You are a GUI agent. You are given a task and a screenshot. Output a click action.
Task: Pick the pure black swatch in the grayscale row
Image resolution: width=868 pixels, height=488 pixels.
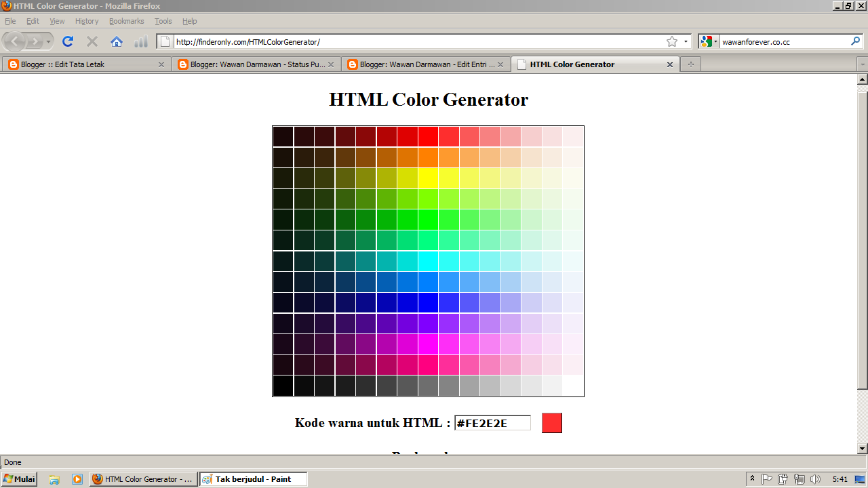pos(283,386)
